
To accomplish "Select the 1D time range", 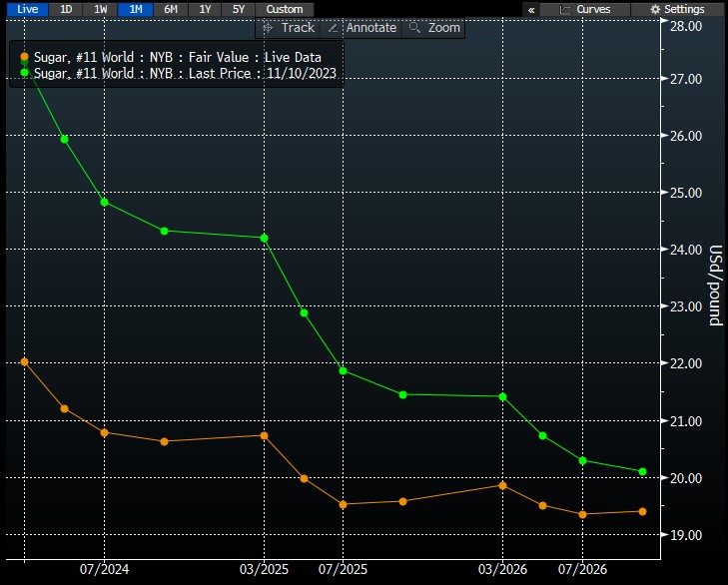I will click(x=65, y=9).
